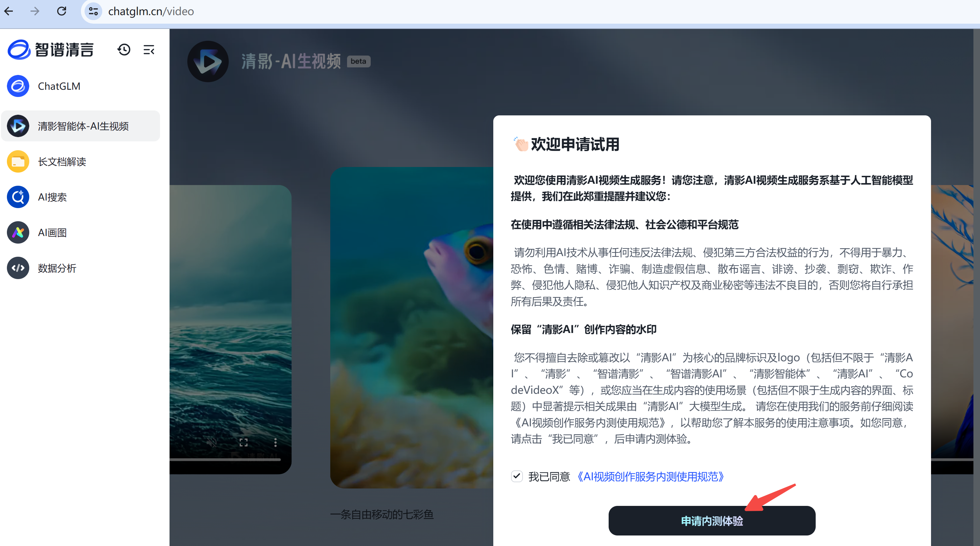Image resolution: width=980 pixels, height=546 pixels.
Task: Click the history clock icon in sidebar
Action: tap(124, 50)
